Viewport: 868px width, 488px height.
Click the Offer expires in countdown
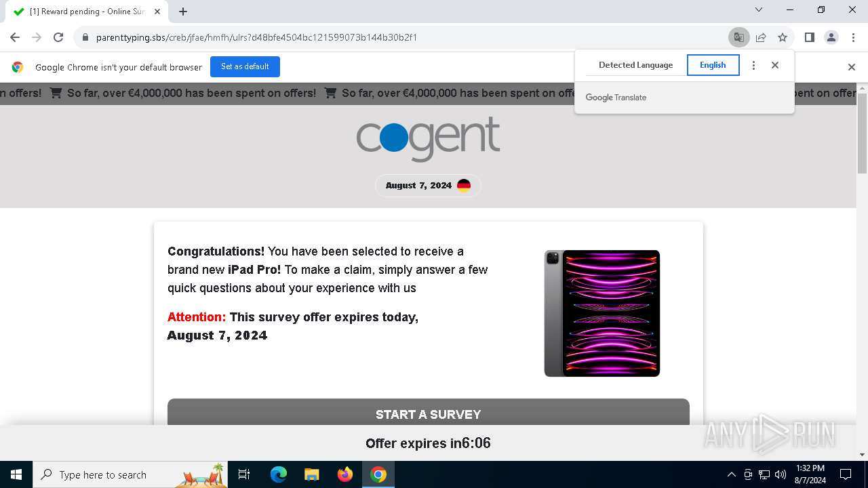[428, 443]
